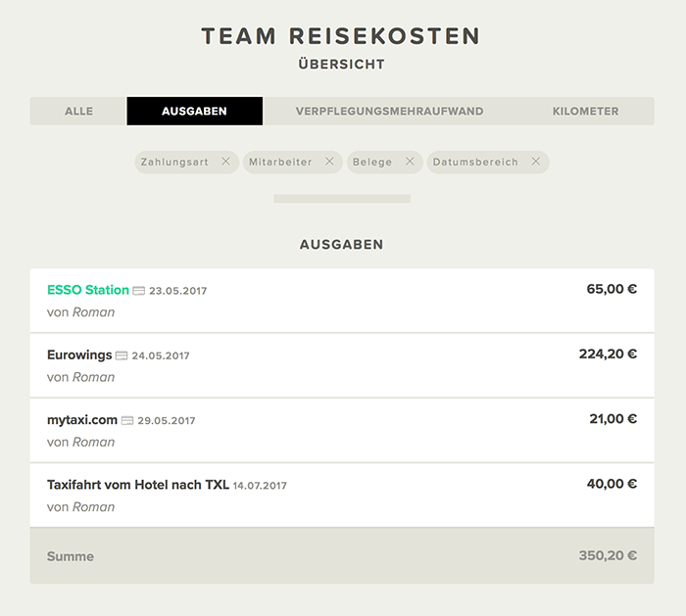Remove the Zahlungsart filter via its X
This screenshot has height=616, width=686.
(x=225, y=162)
